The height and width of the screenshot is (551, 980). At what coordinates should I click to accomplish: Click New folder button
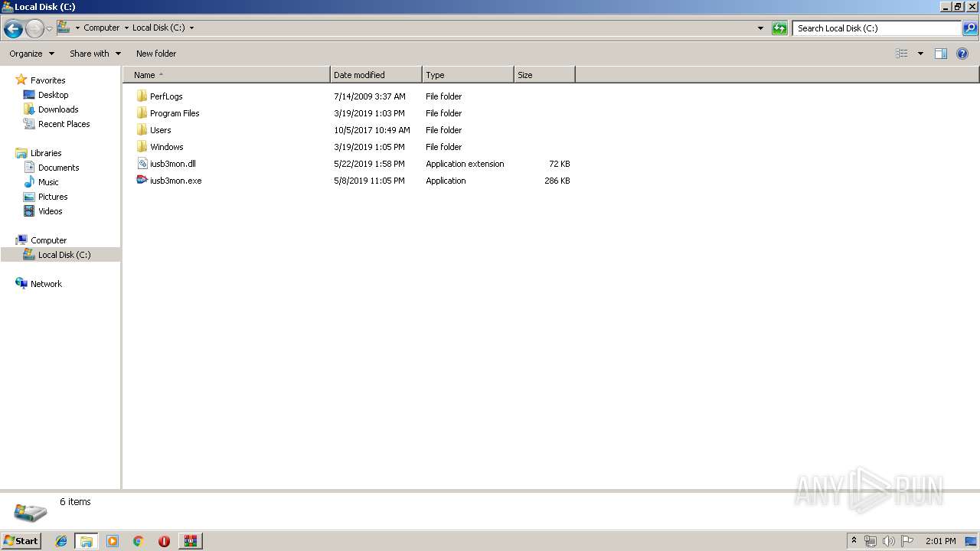coord(156,54)
